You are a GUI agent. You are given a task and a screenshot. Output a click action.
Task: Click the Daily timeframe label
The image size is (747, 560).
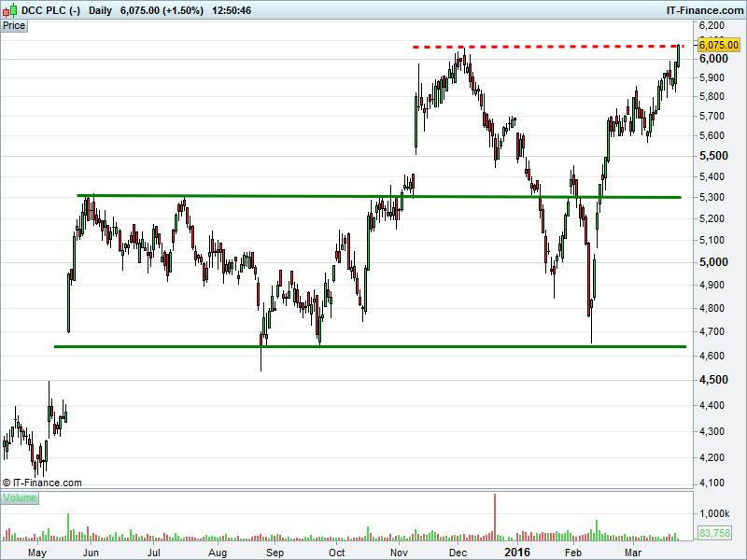(x=100, y=10)
